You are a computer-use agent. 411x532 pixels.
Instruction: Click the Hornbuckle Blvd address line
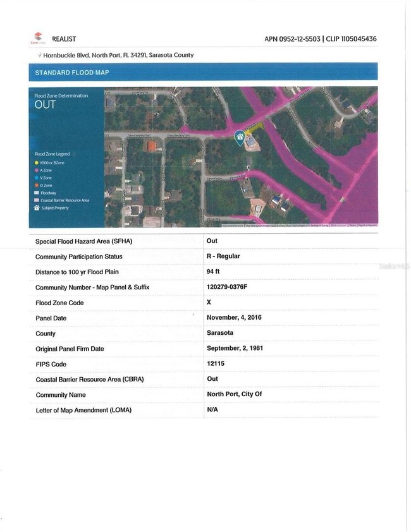tap(118, 55)
